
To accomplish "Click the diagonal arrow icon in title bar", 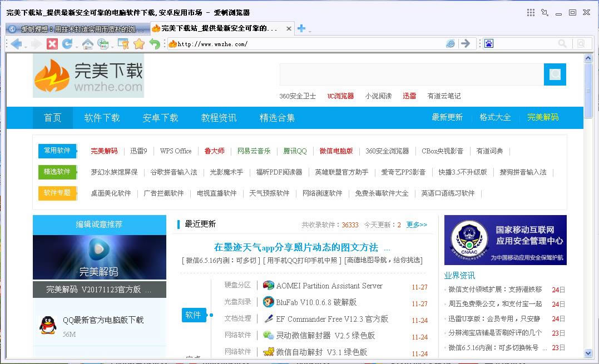I will [544, 13].
